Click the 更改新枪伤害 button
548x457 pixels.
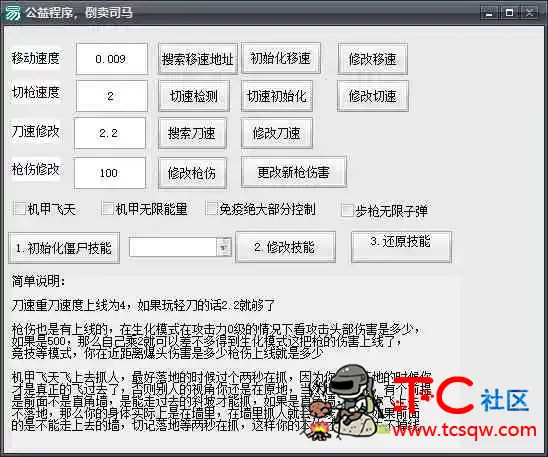click(x=294, y=172)
